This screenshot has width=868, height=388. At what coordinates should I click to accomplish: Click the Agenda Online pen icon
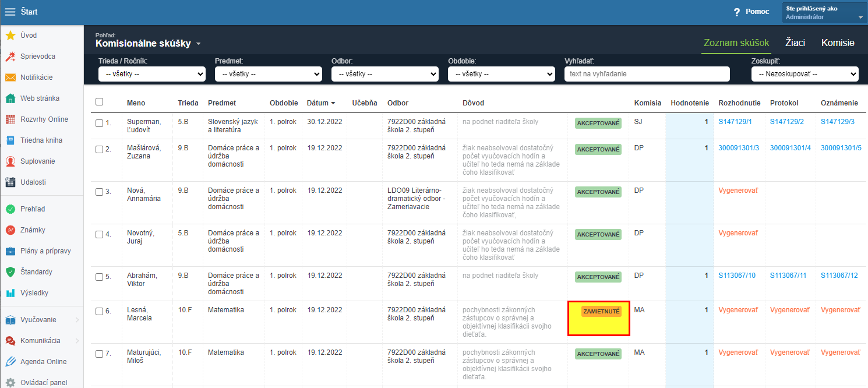[x=10, y=362]
